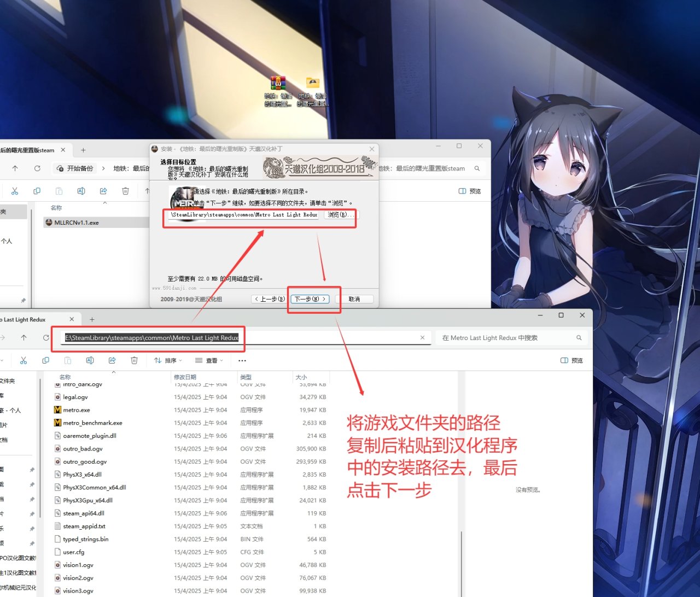Delete item in the 曙光重置版steam window
The height and width of the screenshot is (597, 700).
coord(125,191)
